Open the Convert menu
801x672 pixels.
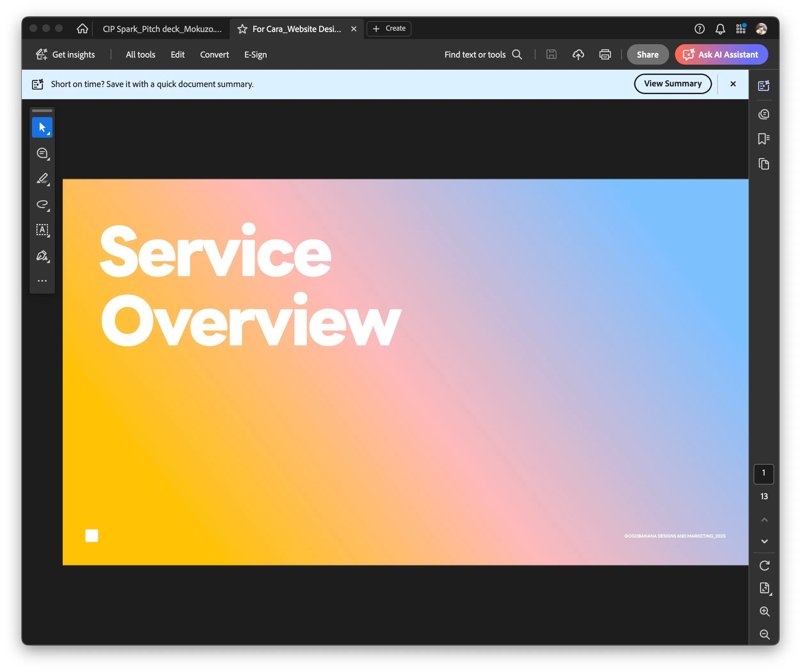click(x=214, y=55)
